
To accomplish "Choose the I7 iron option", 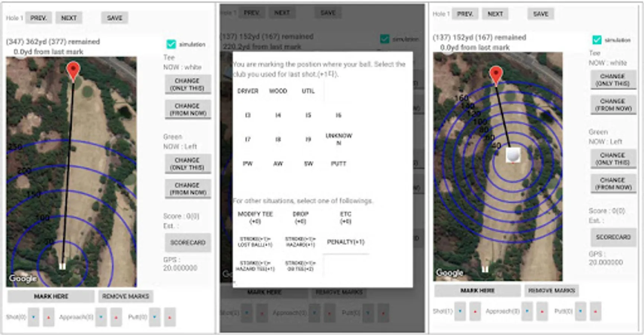I will click(248, 139).
